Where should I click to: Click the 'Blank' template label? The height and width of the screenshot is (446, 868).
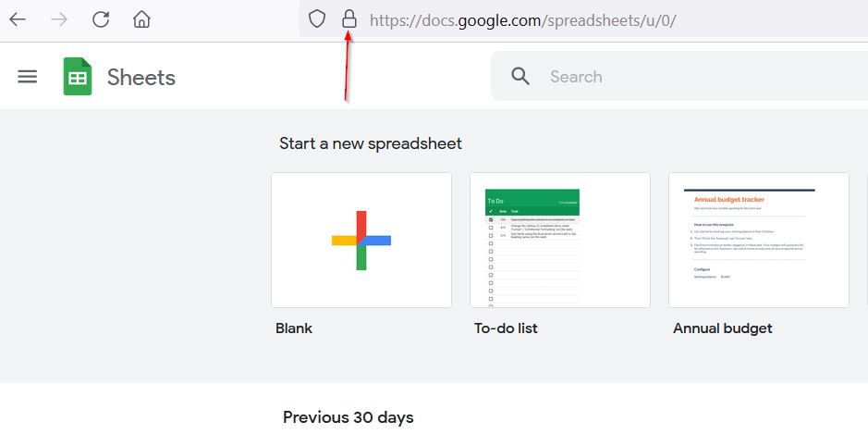pos(294,328)
